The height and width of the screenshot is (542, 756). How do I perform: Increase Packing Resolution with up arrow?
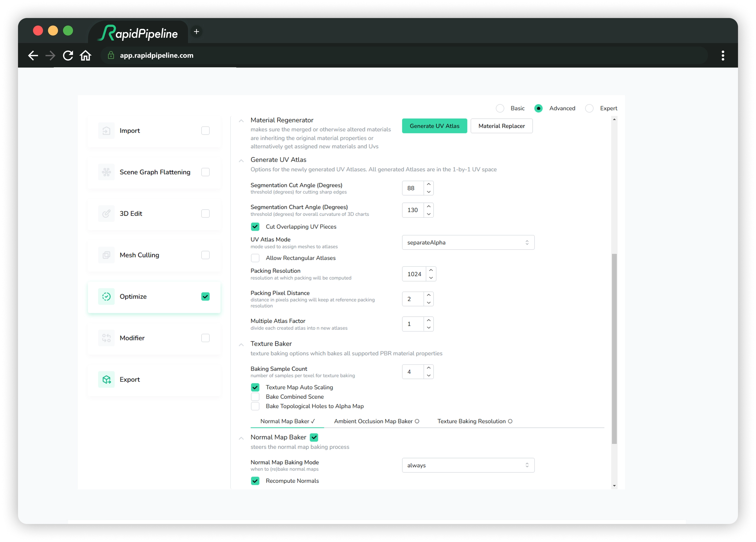pyautogui.click(x=431, y=270)
